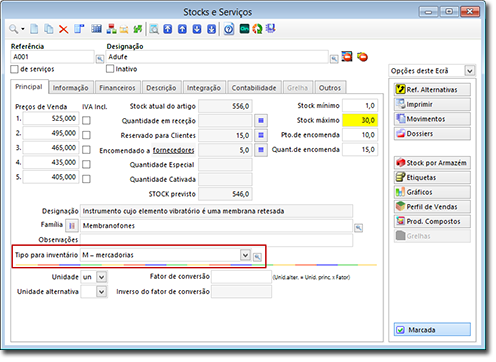Click the Família browse icon button
This screenshot has height=362, width=496.
coord(72,226)
